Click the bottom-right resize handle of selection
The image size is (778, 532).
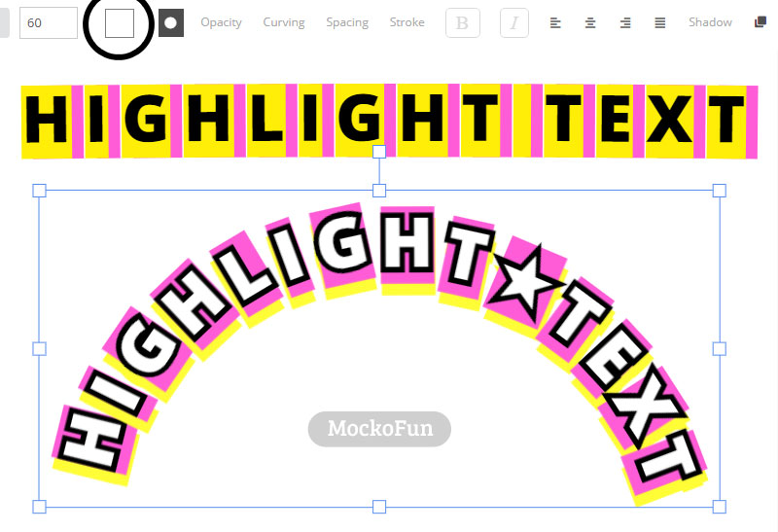720,507
